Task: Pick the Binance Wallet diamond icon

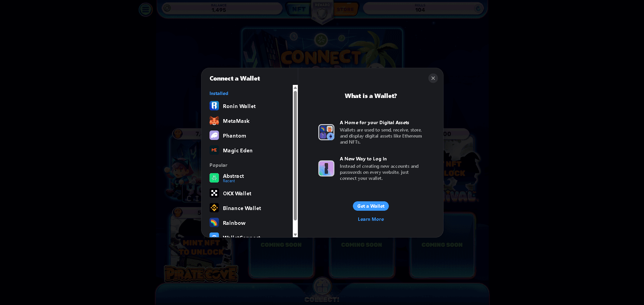Action: pos(214,208)
